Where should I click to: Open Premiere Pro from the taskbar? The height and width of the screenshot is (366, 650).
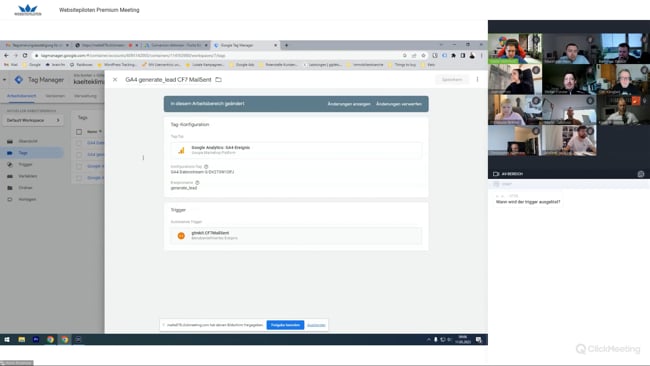click(x=36, y=339)
